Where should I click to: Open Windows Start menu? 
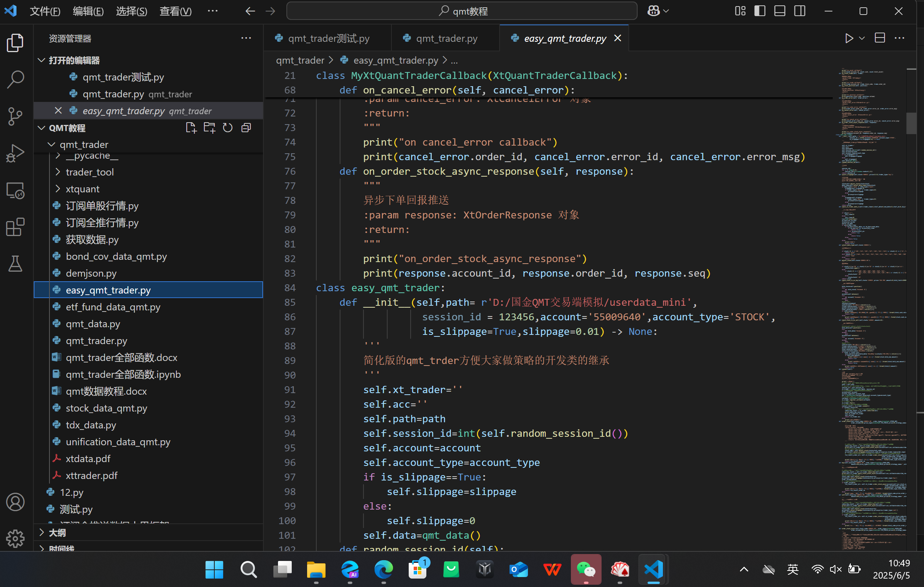[214, 569]
